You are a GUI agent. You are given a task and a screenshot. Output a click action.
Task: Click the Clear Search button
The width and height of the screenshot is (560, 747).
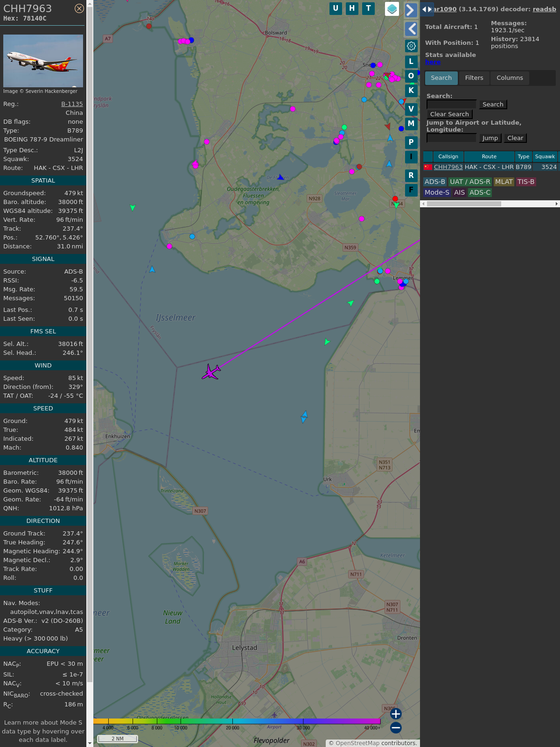pos(449,114)
